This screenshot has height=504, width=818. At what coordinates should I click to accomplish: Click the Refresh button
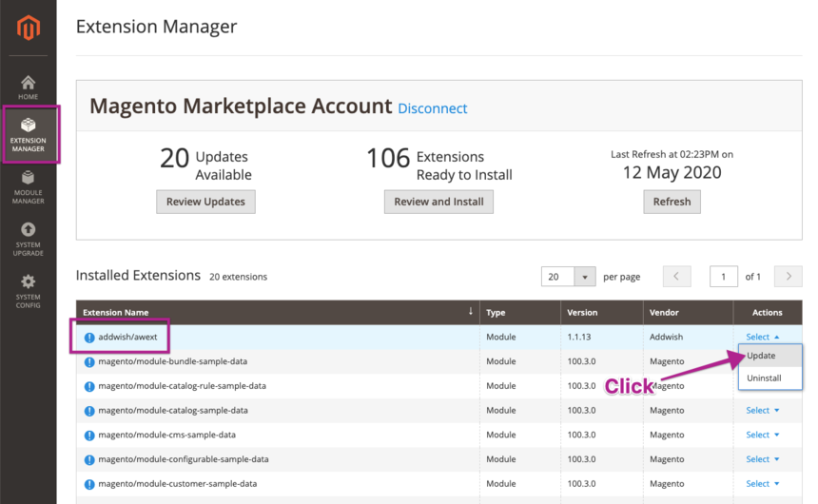672,202
